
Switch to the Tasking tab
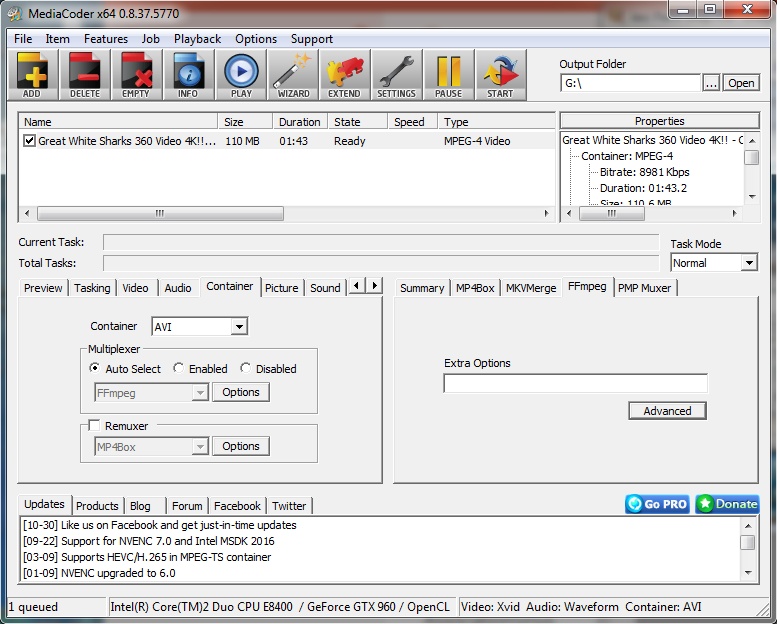[92, 288]
